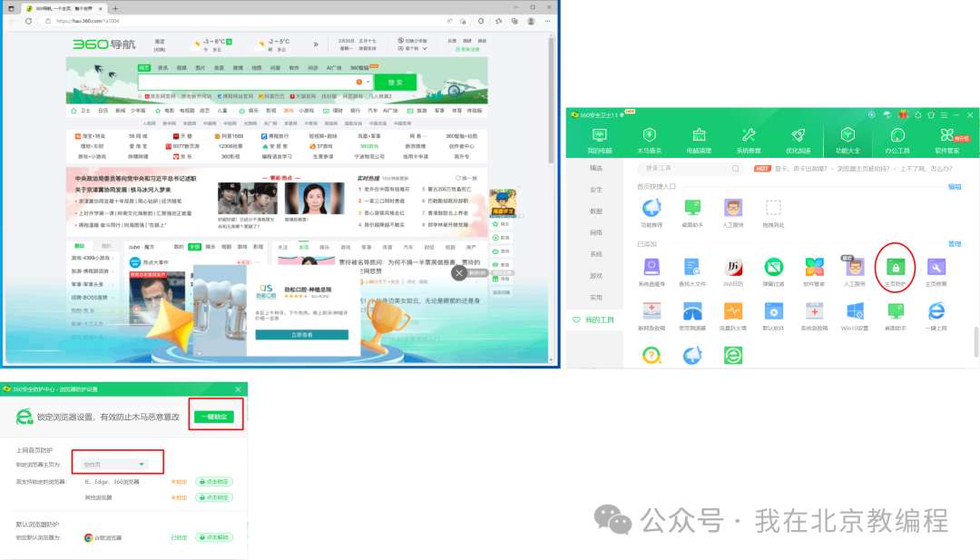This screenshot has height=560, width=980.
Task: Click 点击解锁 for 谷歌浏览器
Action: tap(214, 537)
